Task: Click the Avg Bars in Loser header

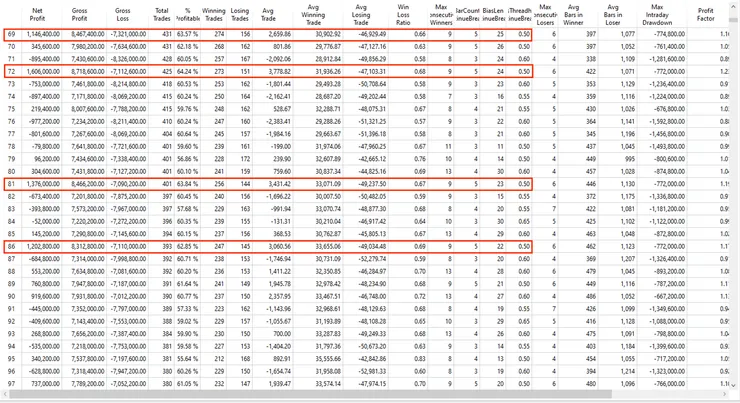Action: coord(613,15)
